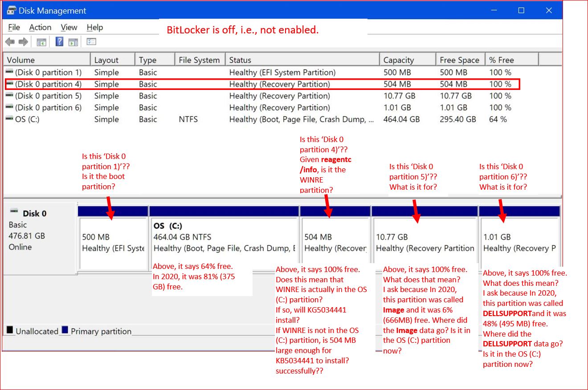
Task: Click the Back arrow toolbar icon
Action: point(10,42)
